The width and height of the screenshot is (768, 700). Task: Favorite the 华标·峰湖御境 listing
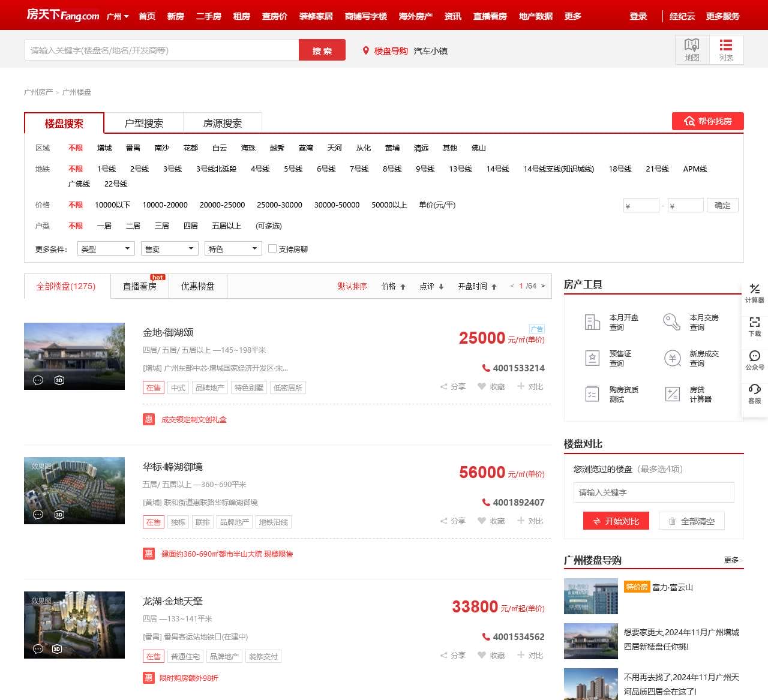click(x=491, y=521)
